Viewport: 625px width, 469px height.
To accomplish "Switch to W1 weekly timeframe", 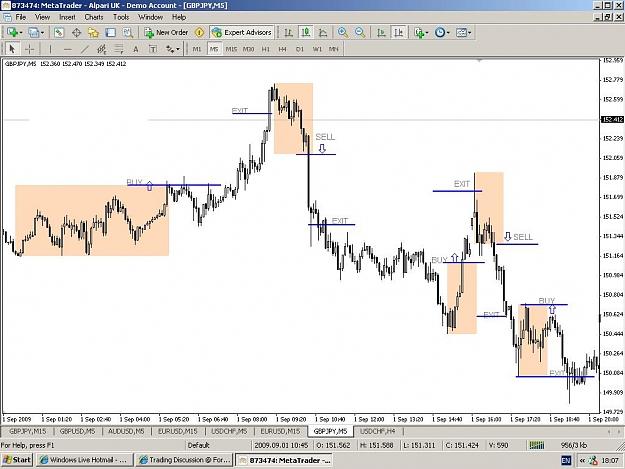I will click(317, 49).
